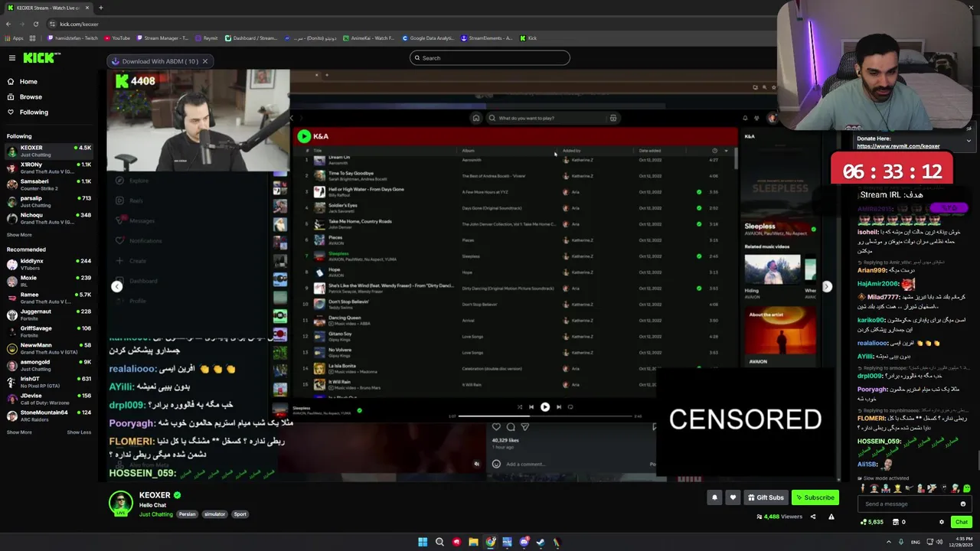Click the Gift Subs button
980x551 pixels.
766,497
